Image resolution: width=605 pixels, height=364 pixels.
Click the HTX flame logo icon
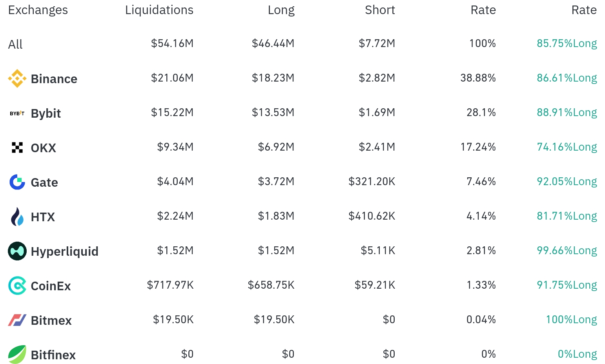coord(17,217)
